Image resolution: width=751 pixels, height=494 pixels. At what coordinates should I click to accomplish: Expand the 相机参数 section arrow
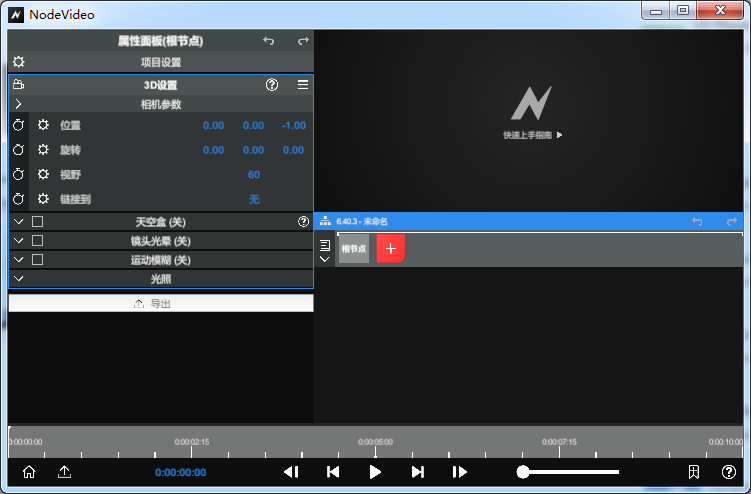tap(18, 104)
